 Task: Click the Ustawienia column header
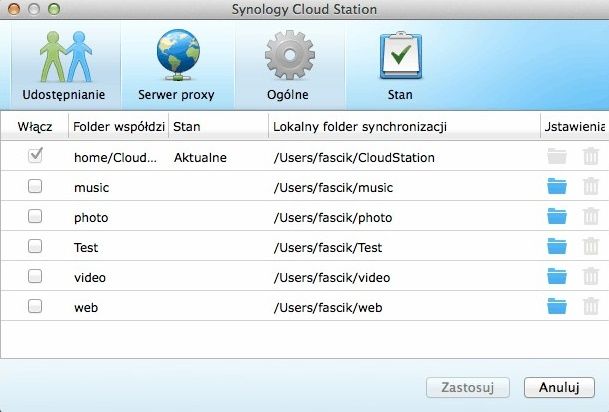[x=575, y=127]
